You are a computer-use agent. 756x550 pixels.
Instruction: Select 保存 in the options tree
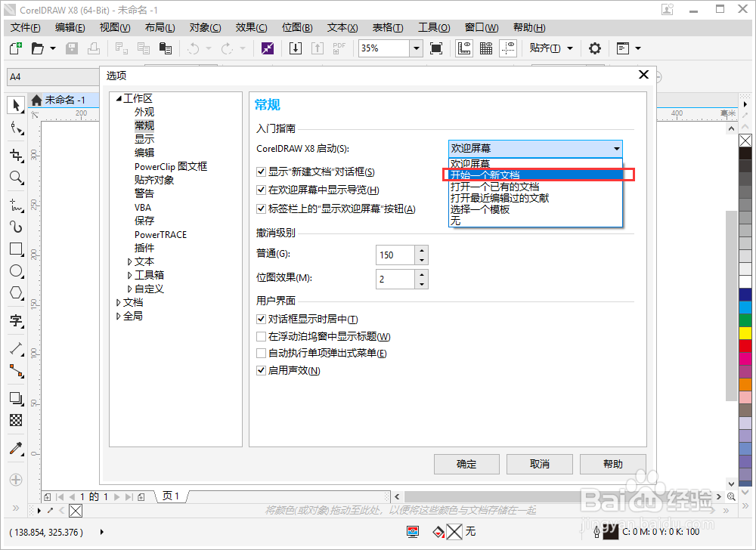point(144,221)
